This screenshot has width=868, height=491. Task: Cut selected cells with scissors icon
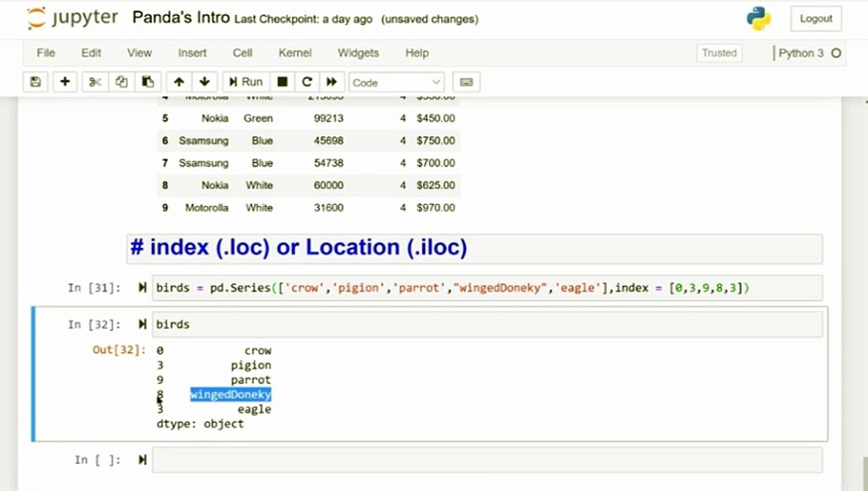click(x=95, y=82)
